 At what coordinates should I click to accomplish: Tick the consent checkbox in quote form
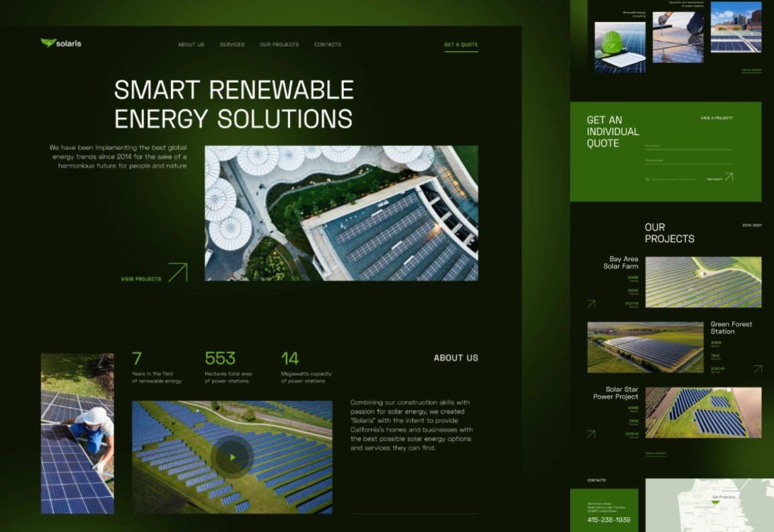click(647, 180)
